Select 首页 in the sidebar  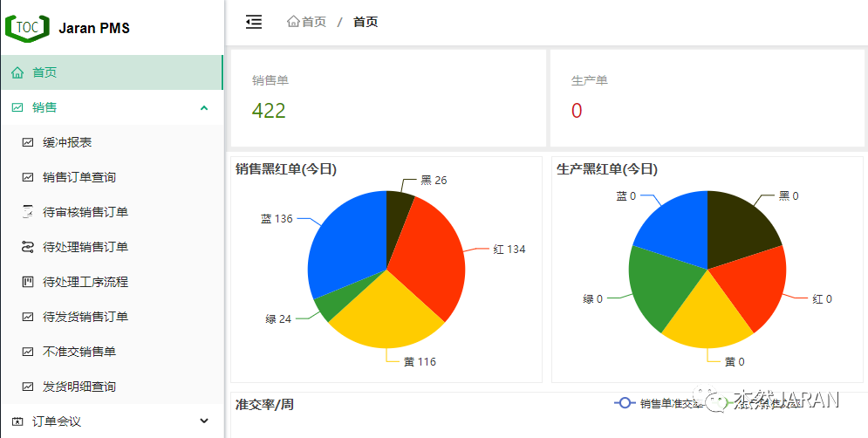44,72
